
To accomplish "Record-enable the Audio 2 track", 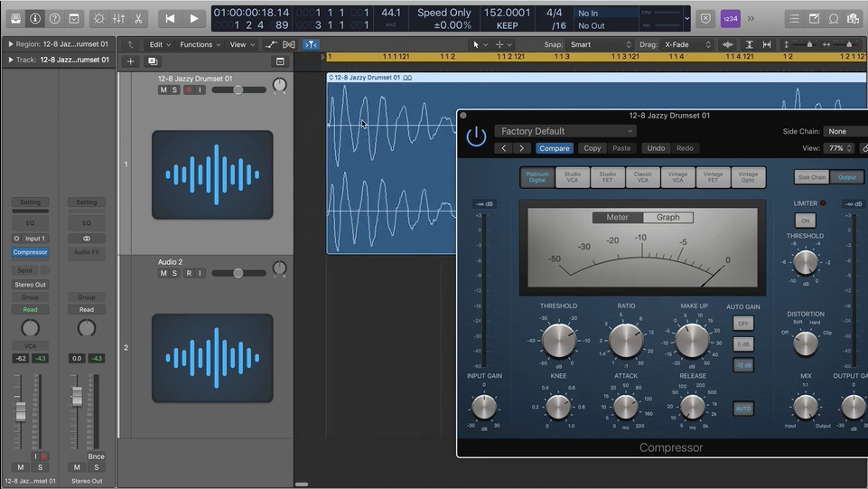I will 189,273.
